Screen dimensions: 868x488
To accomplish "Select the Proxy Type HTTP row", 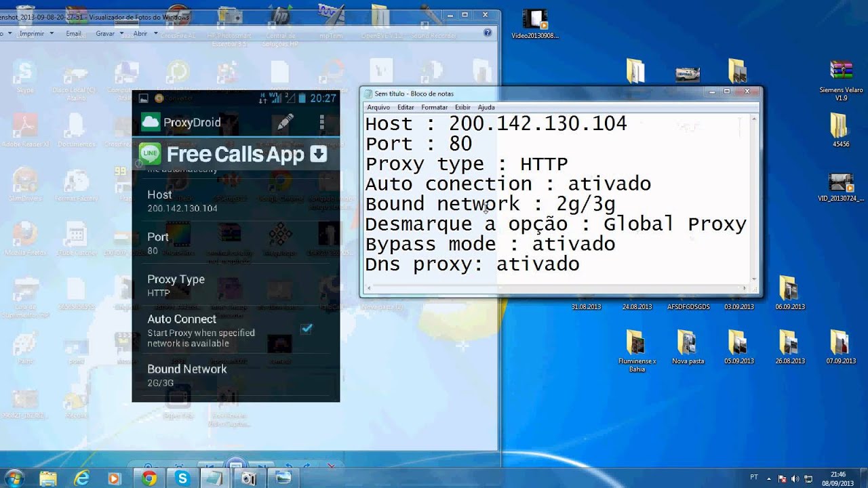I will pyautogui.click(x=235, y=285).
